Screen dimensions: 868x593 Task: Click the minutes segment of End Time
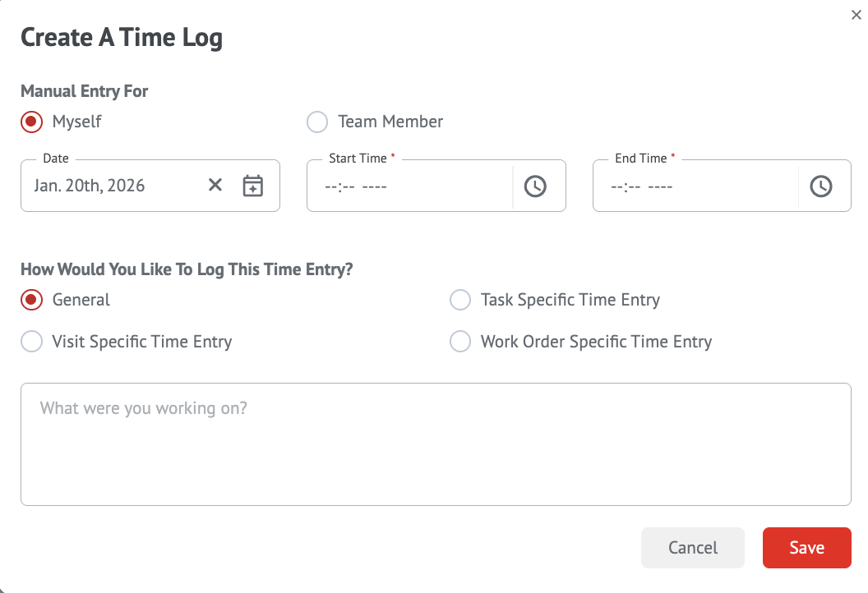634,186
